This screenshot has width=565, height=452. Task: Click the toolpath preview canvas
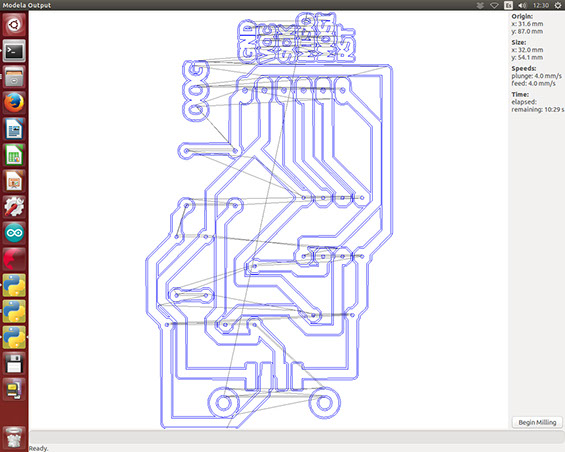pos(268,220)
